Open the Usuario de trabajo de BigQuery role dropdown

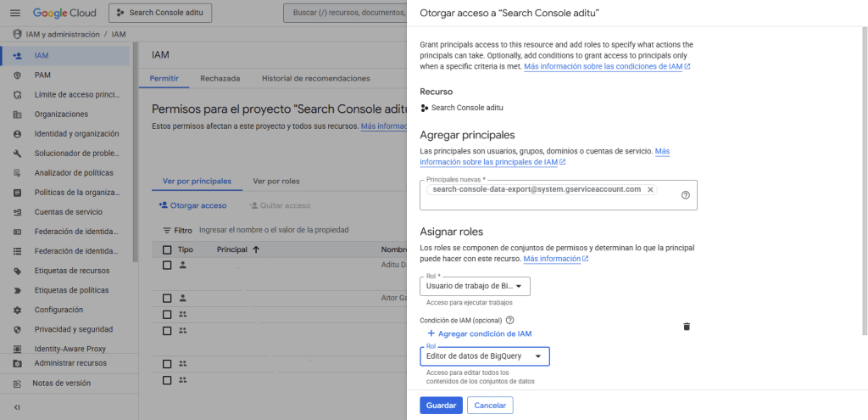[475, 287]
